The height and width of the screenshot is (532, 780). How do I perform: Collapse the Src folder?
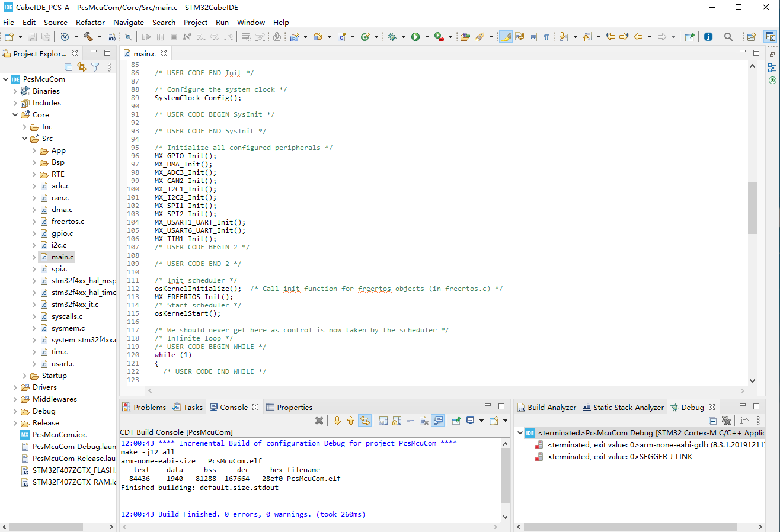25,139
